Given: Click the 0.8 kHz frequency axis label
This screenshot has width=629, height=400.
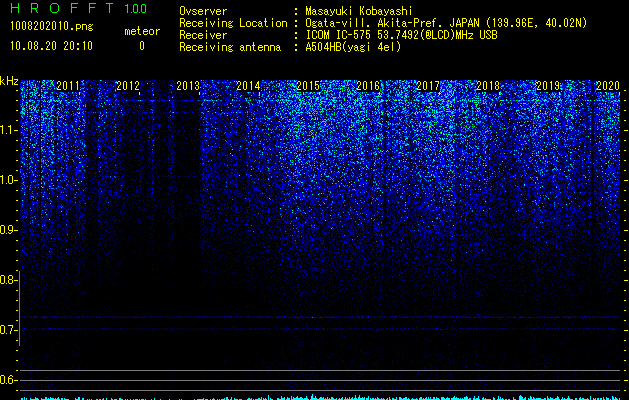Looking at the screenshot, I should [8, 280].
